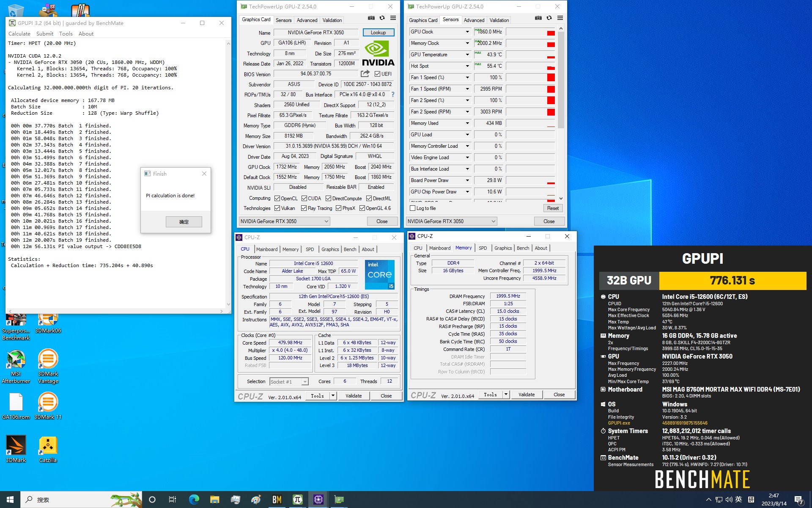Switch to Advanced tab in GPU-Z Graphics Card window
Viewport: 812px width, 508px height.
307,20
